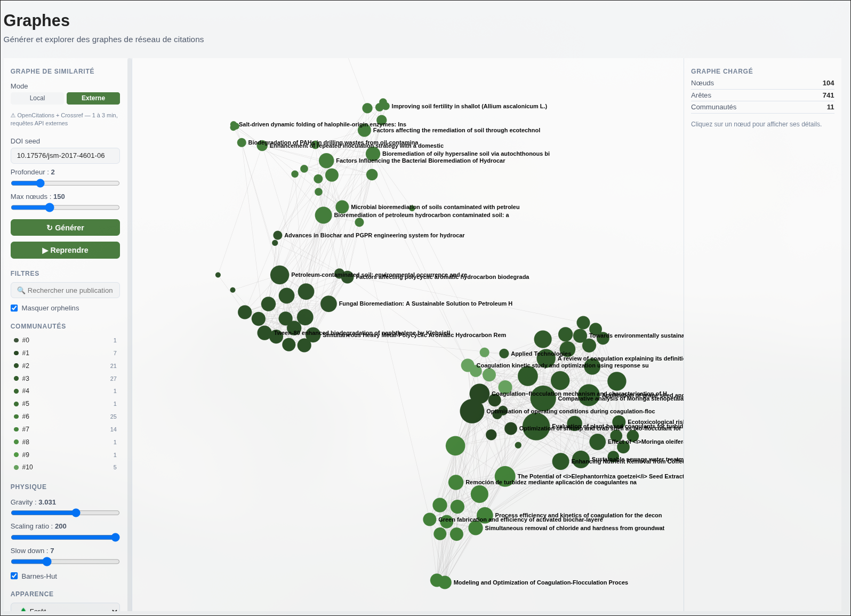Click node 'Salt-driven dynamic folding of halophile-origin'
The width and height of the screenshot is (851, 616).
pos(234,125)
